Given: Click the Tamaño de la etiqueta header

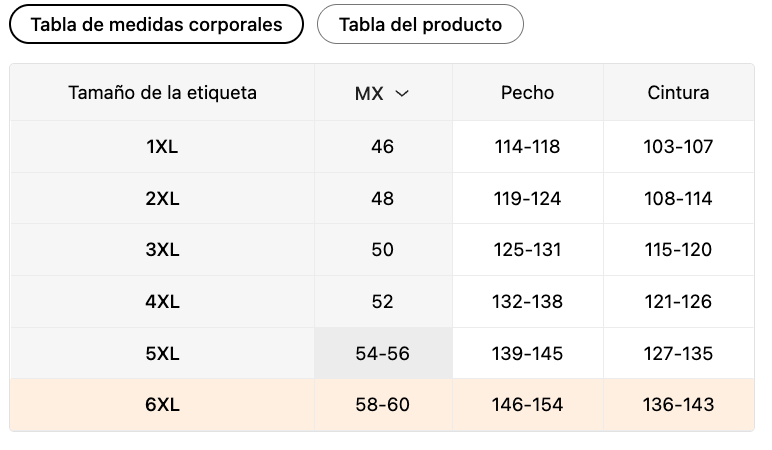Looking at the screenshot, I should [162, 93].
